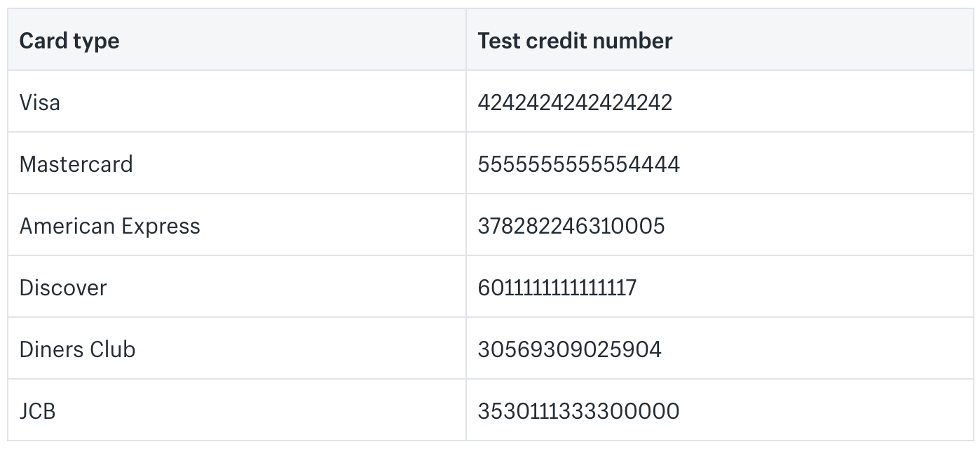Click empty space in the Visa number cell

820,102
